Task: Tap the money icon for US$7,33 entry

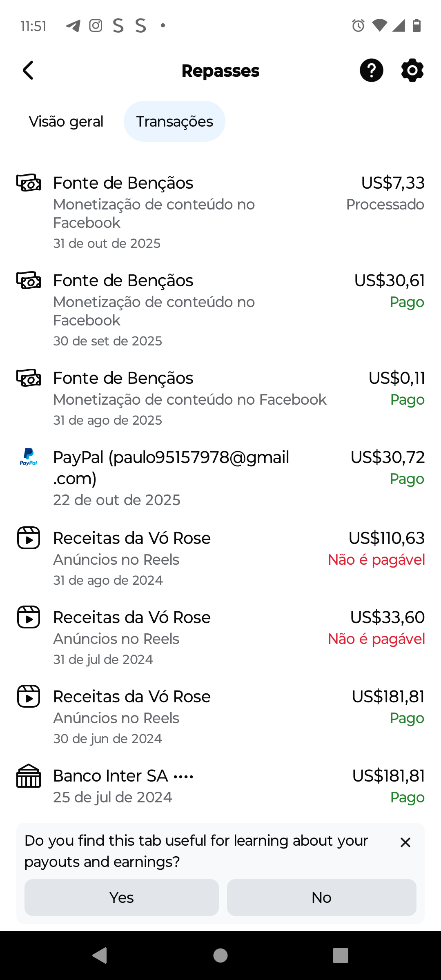Action: tap(28, 183)
